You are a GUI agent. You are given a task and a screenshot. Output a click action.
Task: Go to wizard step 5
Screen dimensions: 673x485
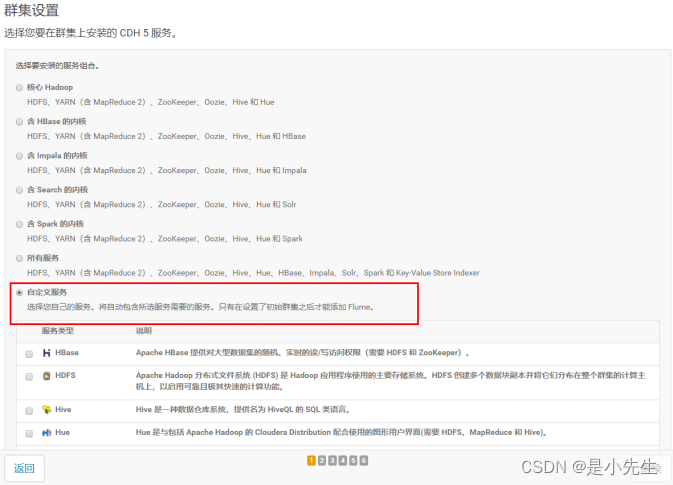click(353, 461)
